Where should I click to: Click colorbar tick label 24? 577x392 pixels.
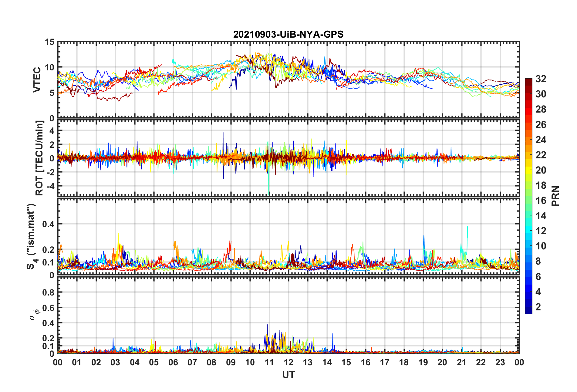[541, 140]
